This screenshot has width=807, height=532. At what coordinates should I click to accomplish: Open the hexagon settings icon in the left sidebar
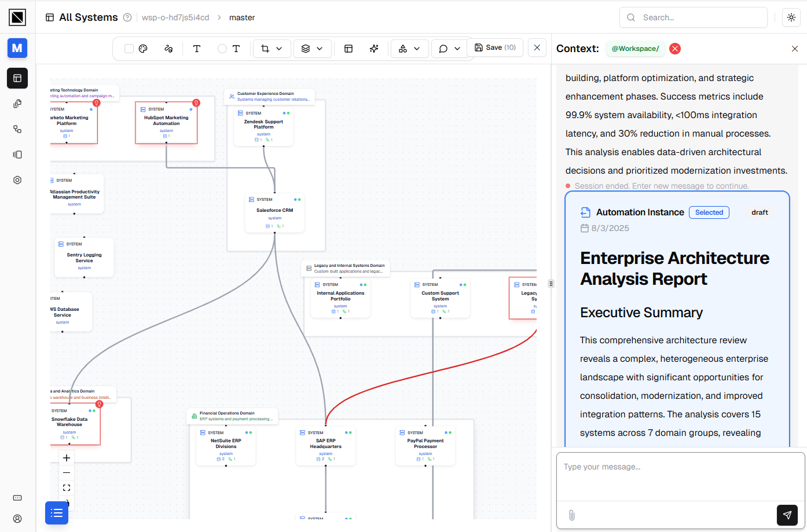pyautogui.click(x=17, y=180)
